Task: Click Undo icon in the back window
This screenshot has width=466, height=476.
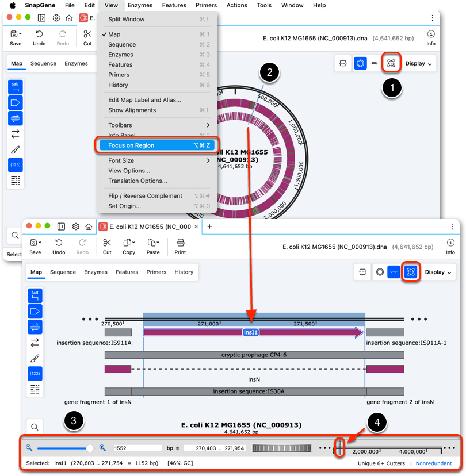Action: pyautogui.click(x=39, y=34)
